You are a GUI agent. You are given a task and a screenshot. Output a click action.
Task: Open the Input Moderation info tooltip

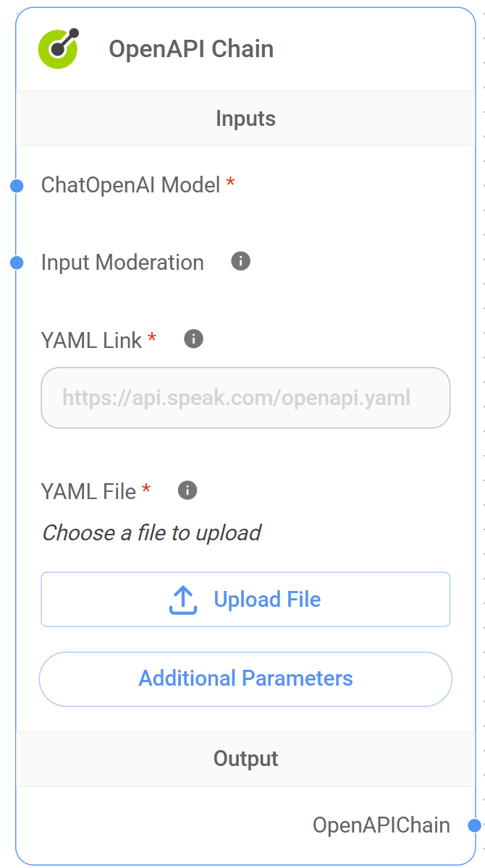(x=240, y=260)
